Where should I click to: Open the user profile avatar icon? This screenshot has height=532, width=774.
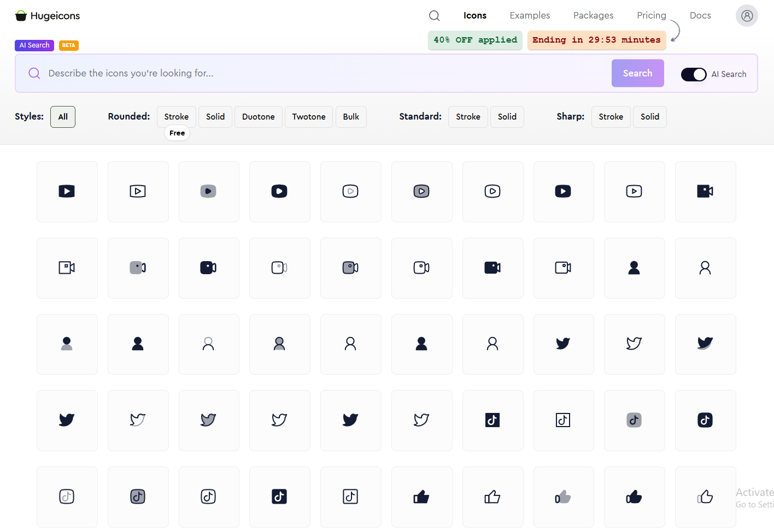point(747,16)
